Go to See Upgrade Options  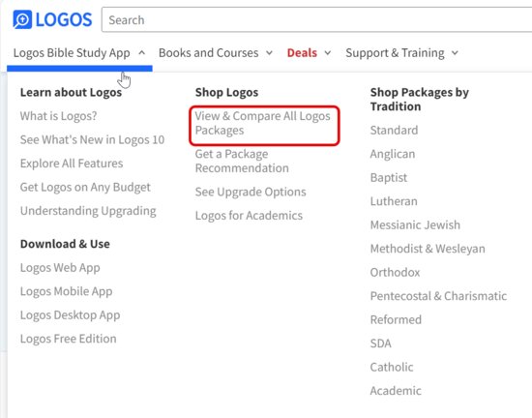251,192
